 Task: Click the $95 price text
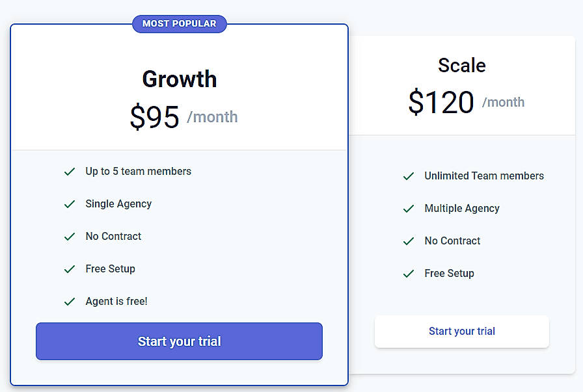click(x=154, y=117)
